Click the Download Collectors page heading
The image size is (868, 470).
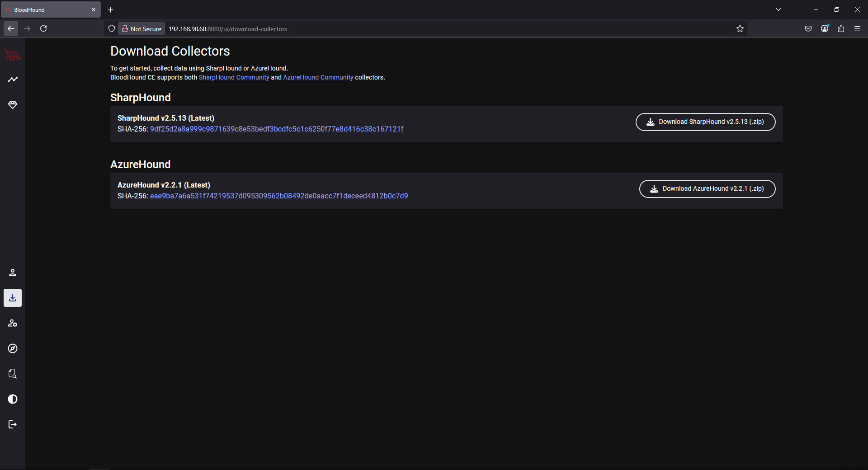(x=170, y=51)
